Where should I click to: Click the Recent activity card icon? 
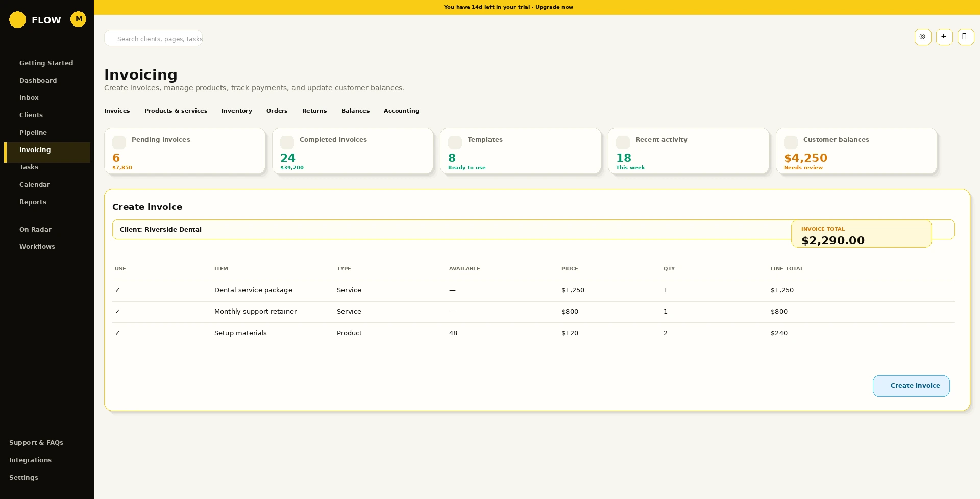pyautogui.click(x=623, y=142)
